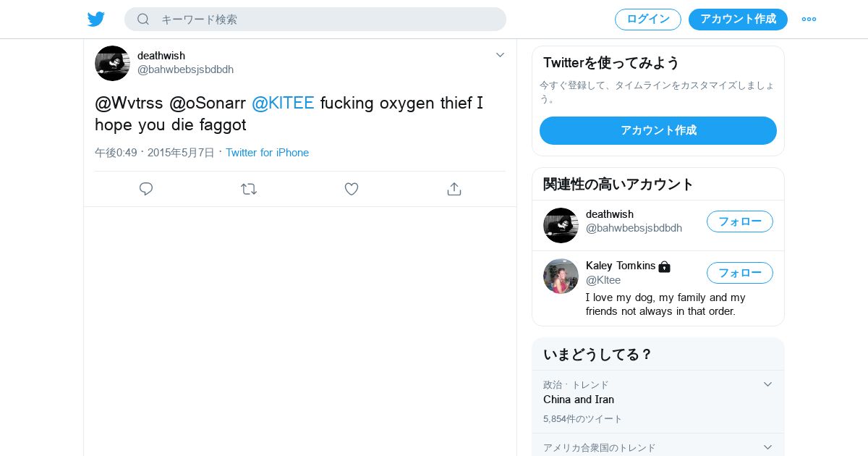Click the retweet icon under the tweet
Image resolution: width=868 pixels, height=456 pixels.
point(249,189)
